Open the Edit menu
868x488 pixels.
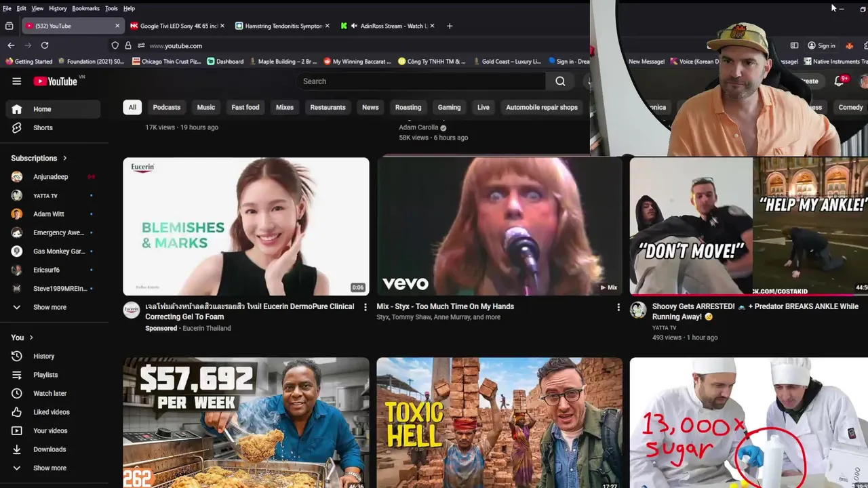coord(22,8)
